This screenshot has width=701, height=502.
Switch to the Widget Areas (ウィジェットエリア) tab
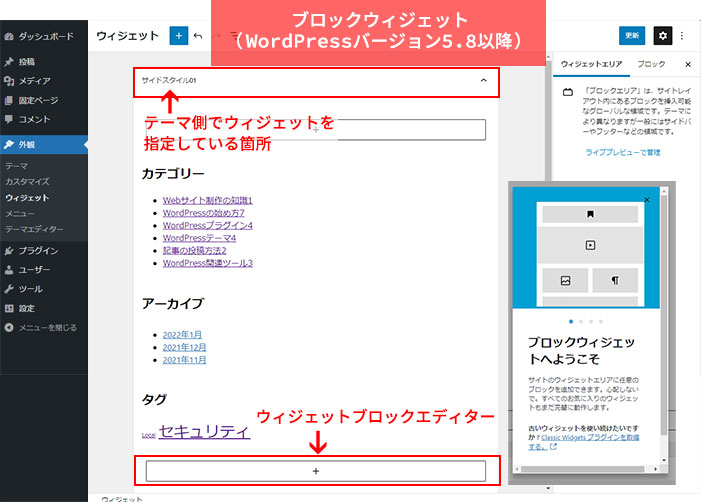click(x=591, y=64)
